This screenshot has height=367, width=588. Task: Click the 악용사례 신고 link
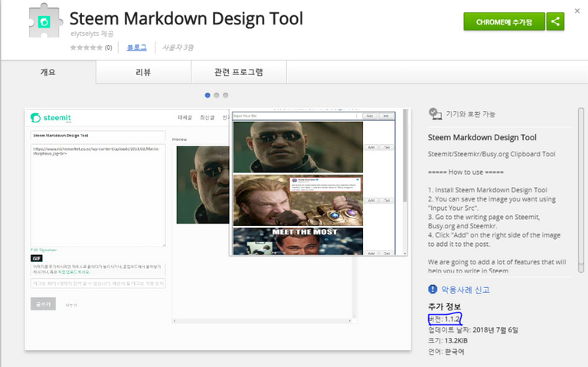465,290
